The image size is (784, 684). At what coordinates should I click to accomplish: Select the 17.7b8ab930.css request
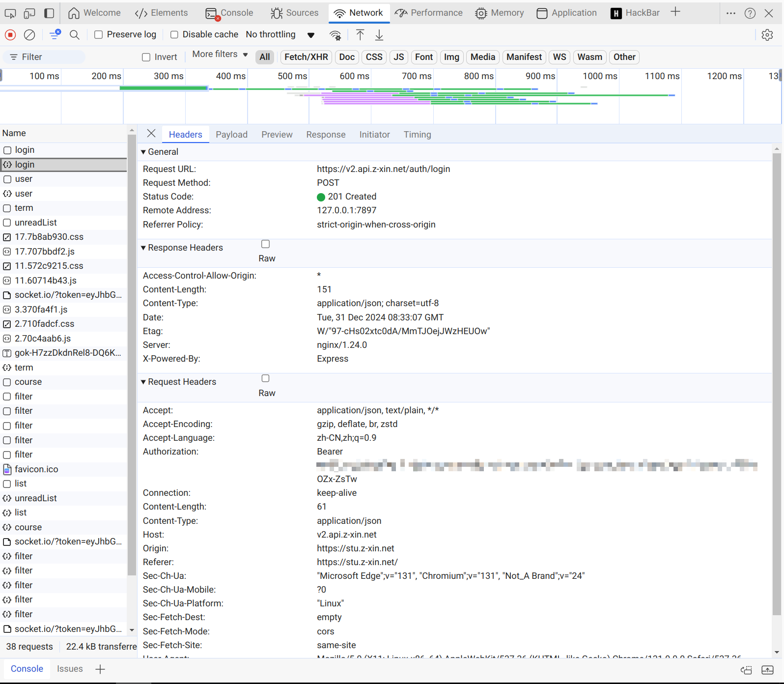(63, 237)
